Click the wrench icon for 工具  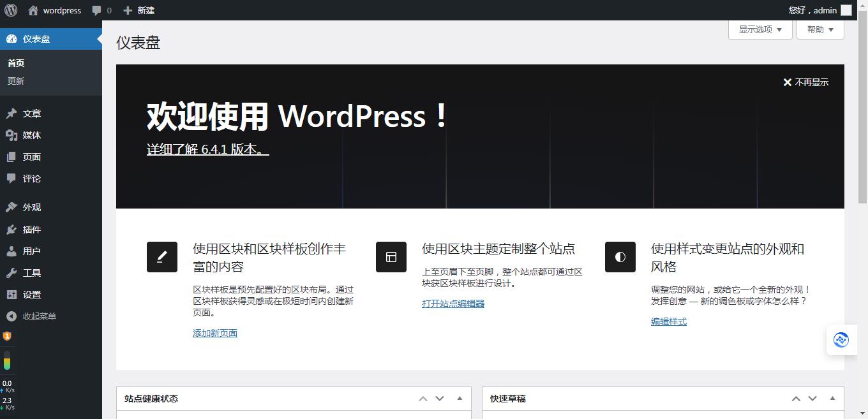(x=11, y=273)
